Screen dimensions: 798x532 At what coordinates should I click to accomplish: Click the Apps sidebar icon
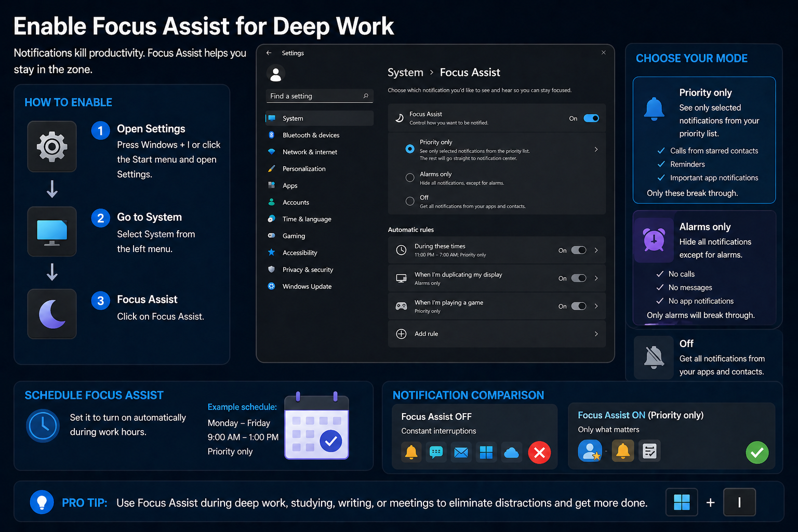coord(271,185)
